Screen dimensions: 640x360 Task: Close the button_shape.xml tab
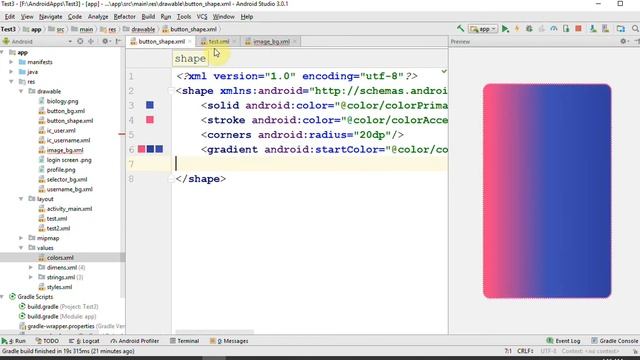point(190,42)
